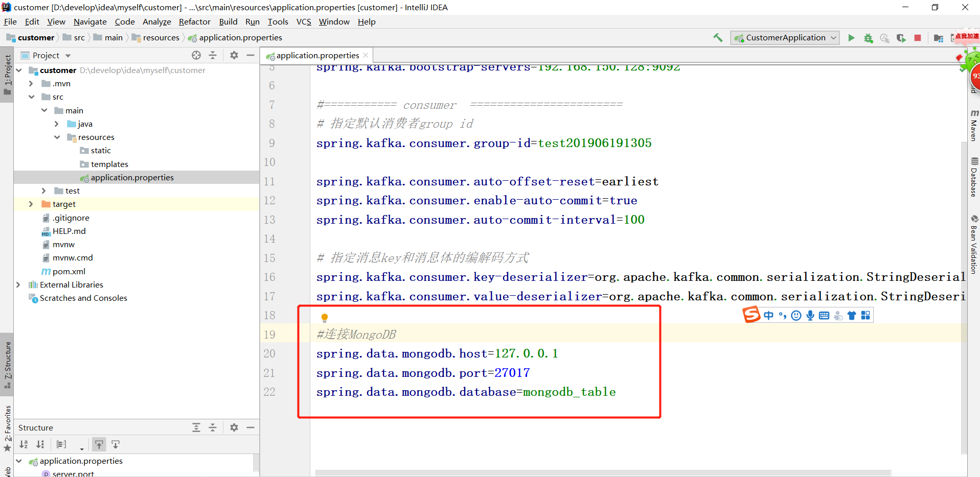Start Debug with the bug icon
Image resolution: width=980 pixels, height=477 pixels.
pyautogui.click(x=868, y=38)
